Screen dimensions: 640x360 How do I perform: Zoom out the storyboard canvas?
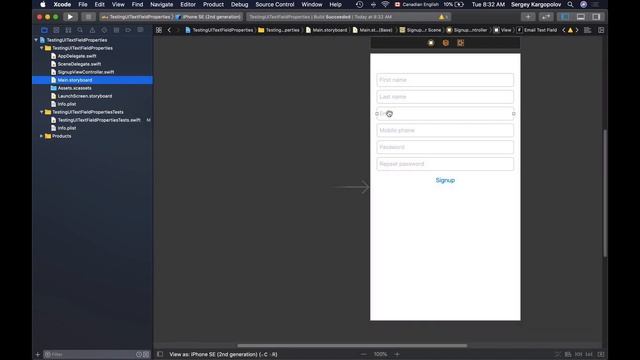click(364, 354)
